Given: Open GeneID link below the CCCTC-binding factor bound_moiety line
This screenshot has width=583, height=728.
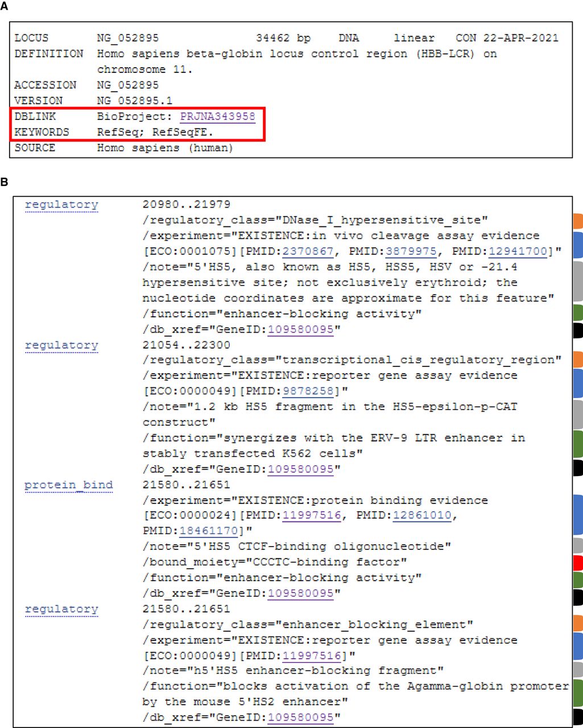Looking at the screenshot, I should pyautogui.click(x=300, y=593).
